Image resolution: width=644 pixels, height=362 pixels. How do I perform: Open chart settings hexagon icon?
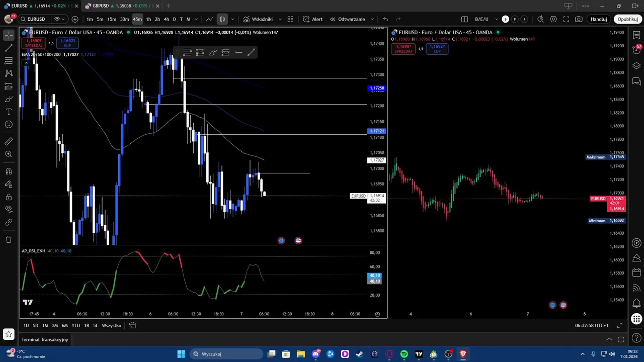[x=553, y=19]
